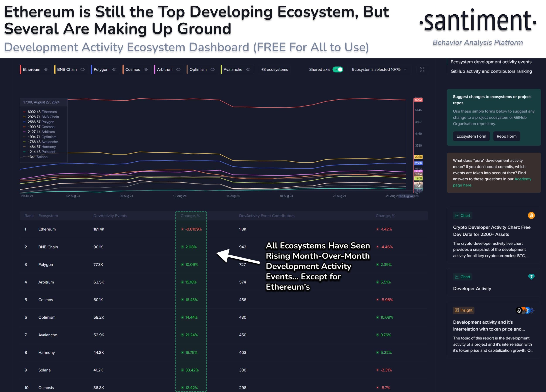Toggle Optimism visibility eye icon
The image size is (546, 392).
[x=213, y=69]
